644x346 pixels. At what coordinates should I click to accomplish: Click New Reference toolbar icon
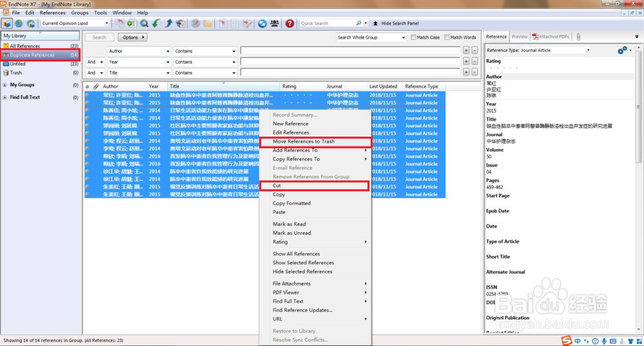point(131,23)
